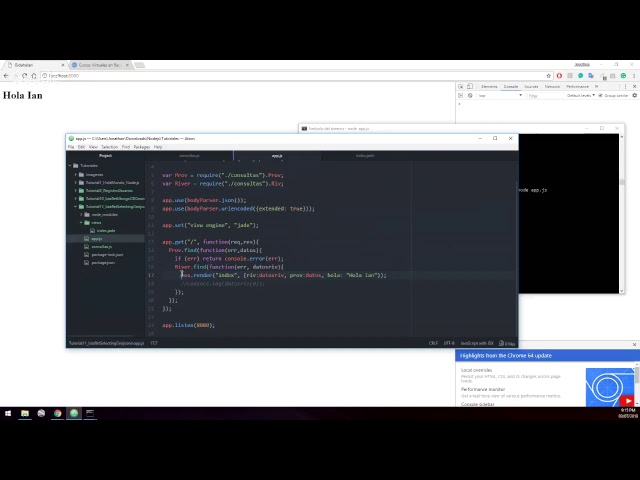
Task: Open package-lock.json in tree view
Action: click(107, 255)
